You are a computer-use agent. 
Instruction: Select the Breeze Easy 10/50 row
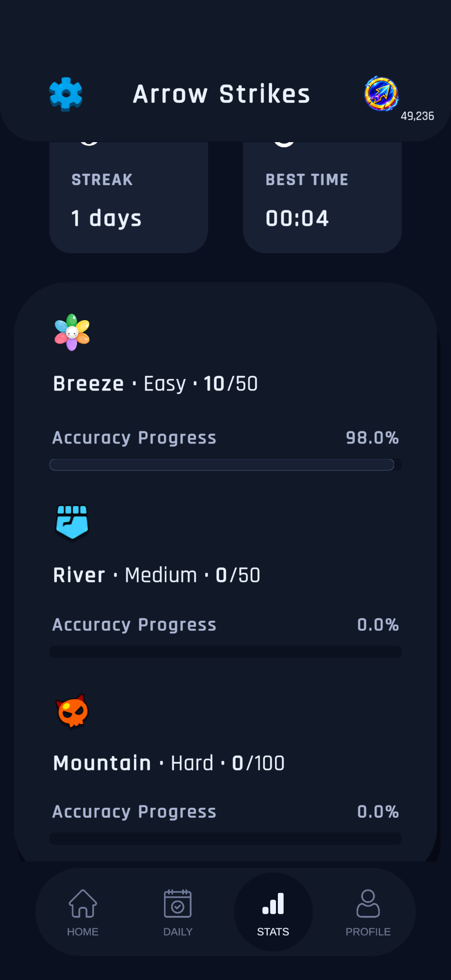pos(155,384)
